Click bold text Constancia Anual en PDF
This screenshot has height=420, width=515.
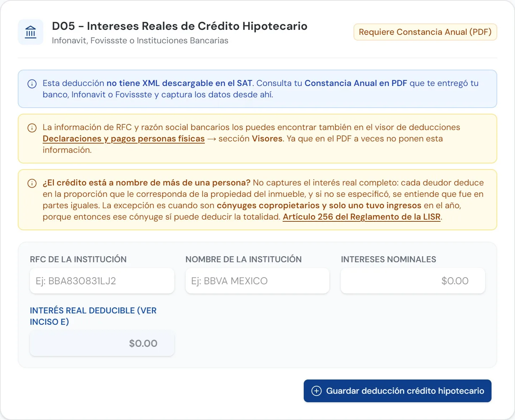click(x=356, y=83)
